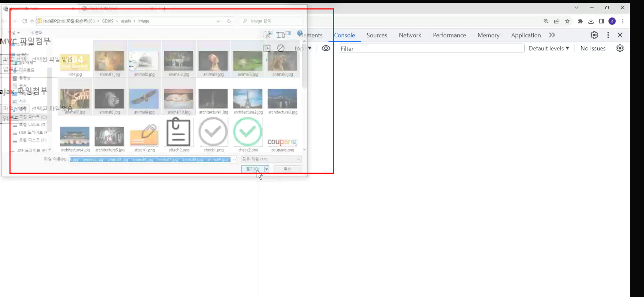Select the inspect element picker in DevTools
This screenshot has height=297, width=644.
[x=267, y=35]
